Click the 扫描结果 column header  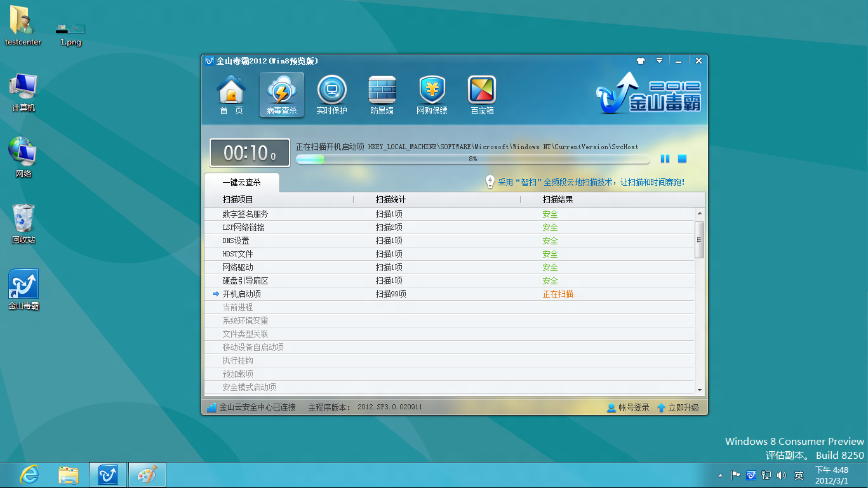[558, 199]
